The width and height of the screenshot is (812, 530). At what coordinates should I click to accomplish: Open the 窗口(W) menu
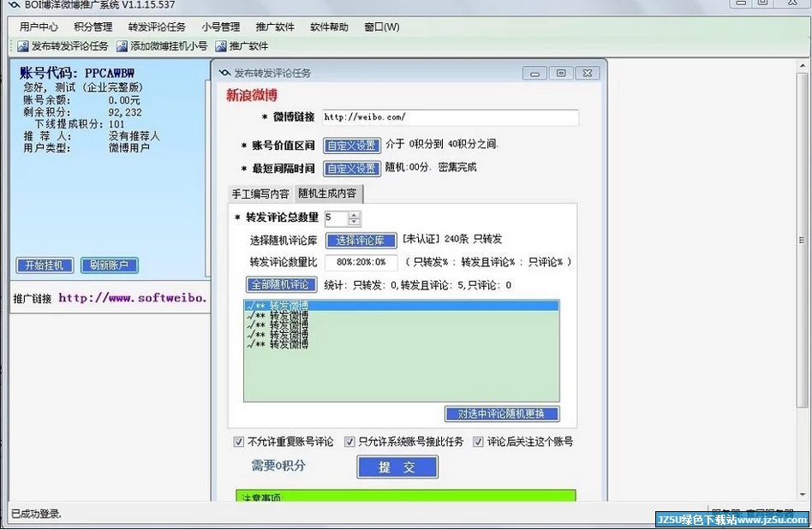[382, 27]
